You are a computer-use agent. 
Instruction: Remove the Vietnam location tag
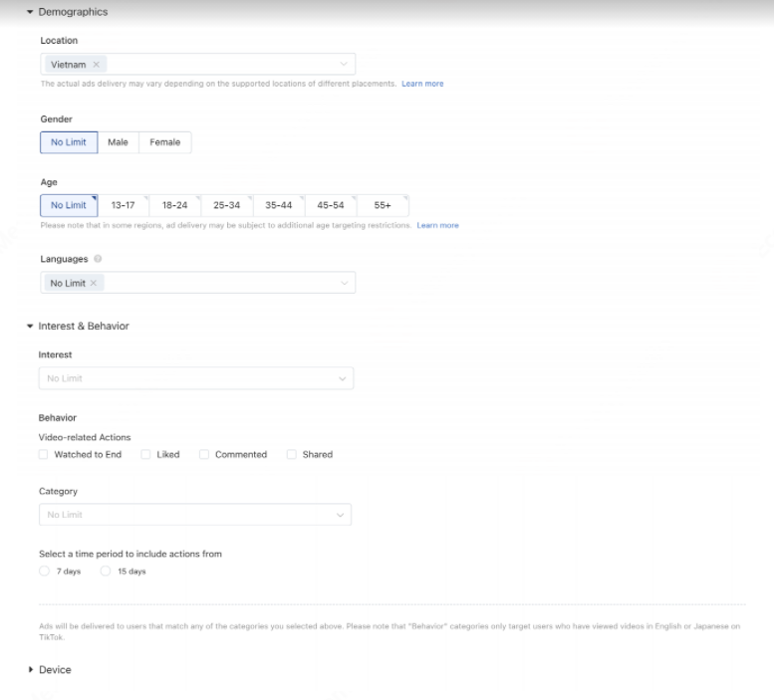coord(96,65)
